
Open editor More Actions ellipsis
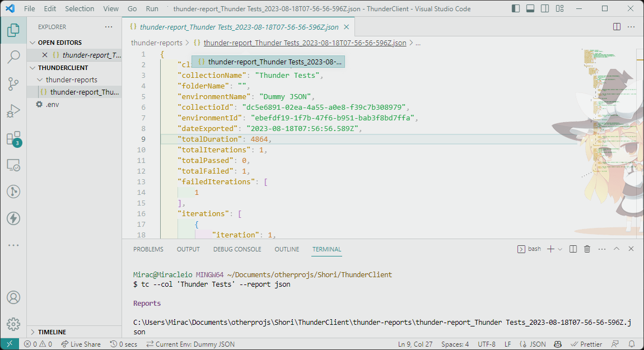631,27
